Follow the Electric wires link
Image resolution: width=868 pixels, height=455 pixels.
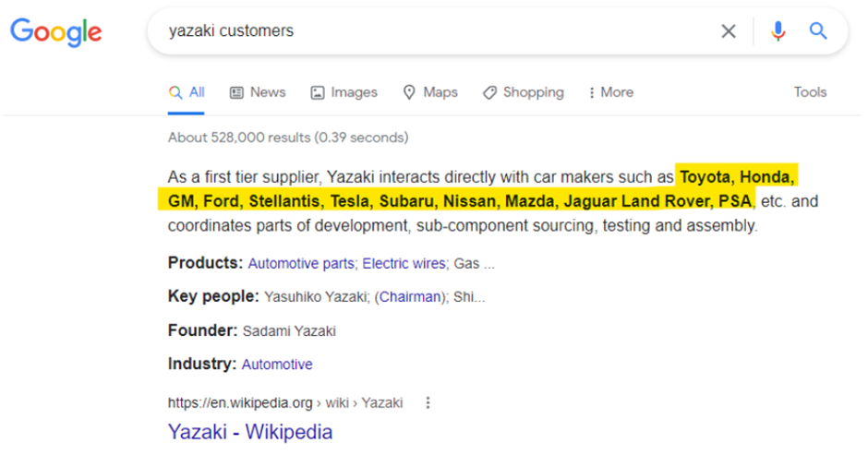(x=404, y=263)
